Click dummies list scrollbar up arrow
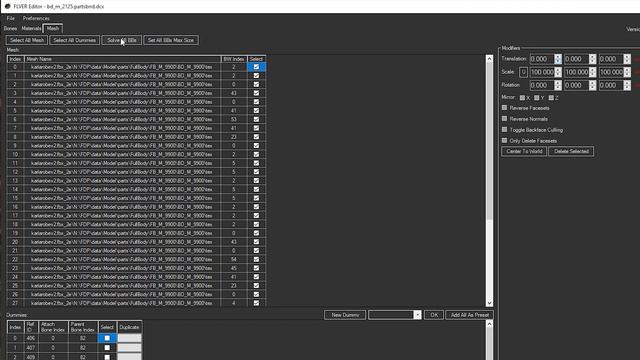This screenshot has height=360, width=640. click(x=489, y=324)
